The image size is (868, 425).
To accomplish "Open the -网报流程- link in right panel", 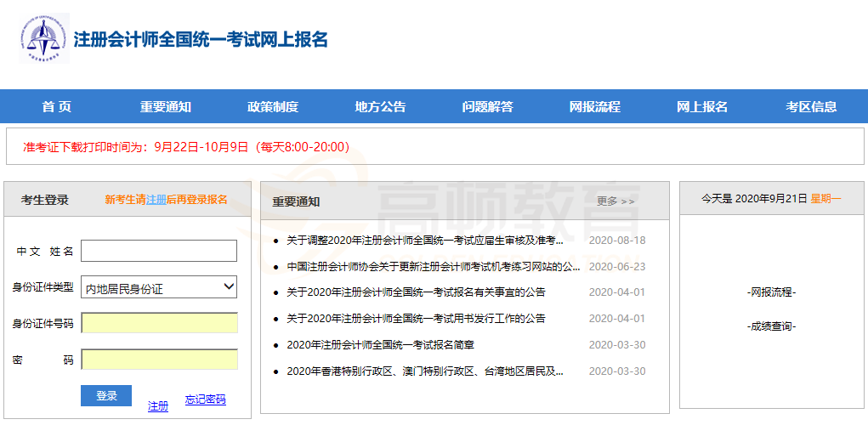I will tap(771, 292).
